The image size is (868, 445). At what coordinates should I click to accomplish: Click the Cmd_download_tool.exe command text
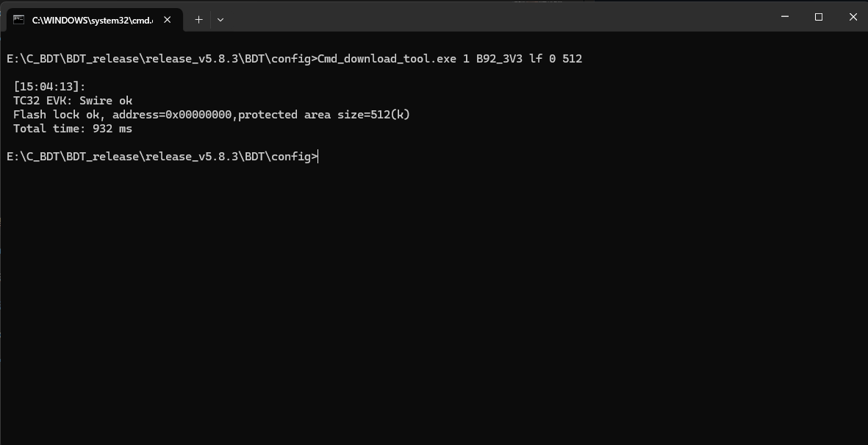click(387, 59)
